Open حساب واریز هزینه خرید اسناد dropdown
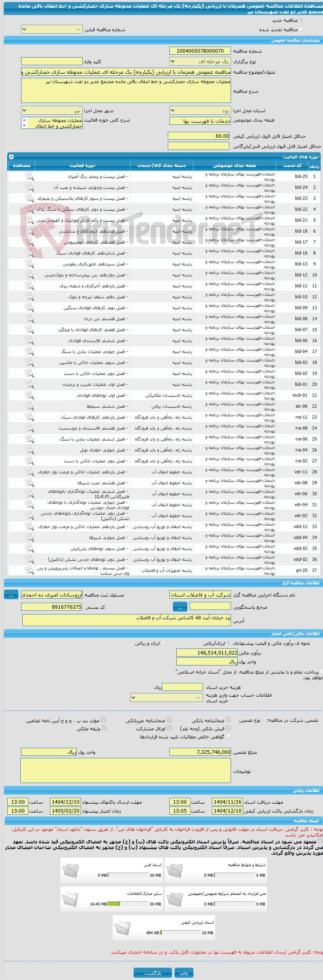This screenshot has height=980, width=323. pyautogui.click(x=167, y=698)
